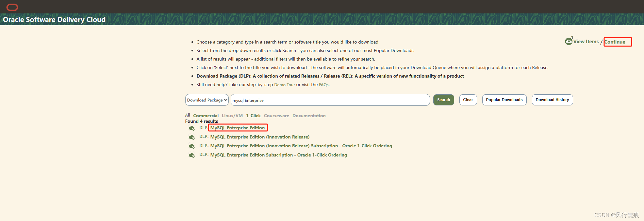Open the Demo Tour link
The height and width of the screenshot is (221, 644).
[x=284, y=85]
